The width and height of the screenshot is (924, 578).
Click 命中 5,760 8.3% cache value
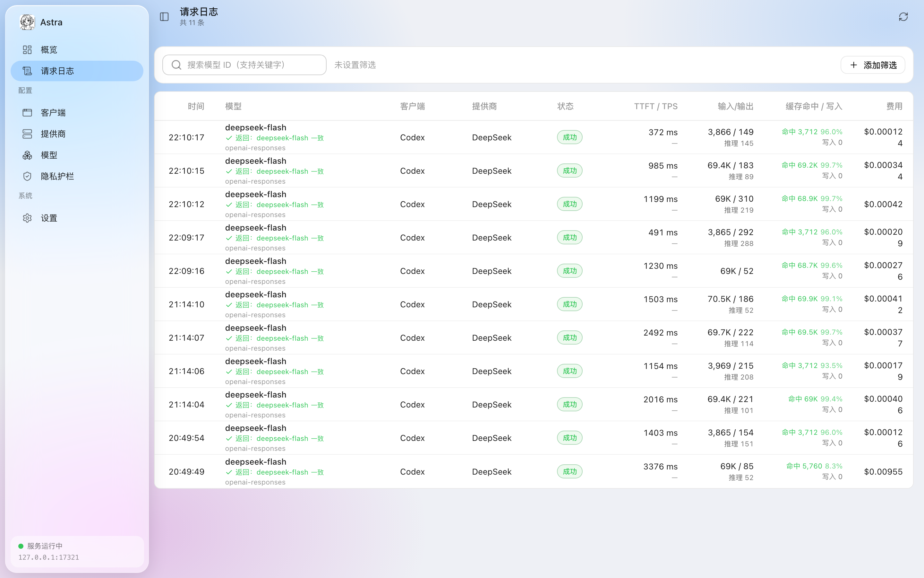pos(814,466)
